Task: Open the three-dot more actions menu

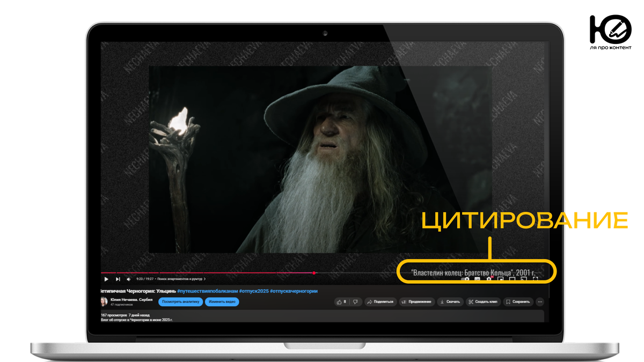Action: (x=540, y=302)
